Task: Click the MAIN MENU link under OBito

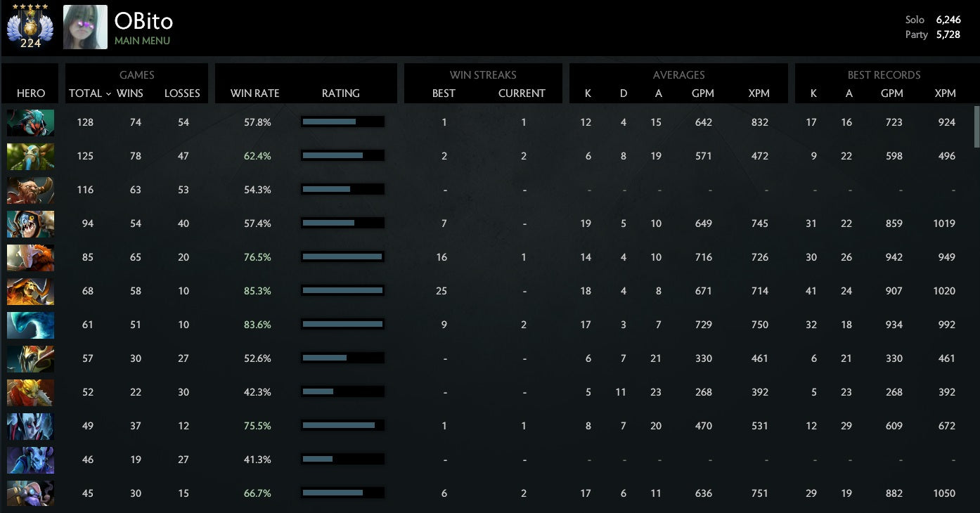Action: click(x=142, y=41)
